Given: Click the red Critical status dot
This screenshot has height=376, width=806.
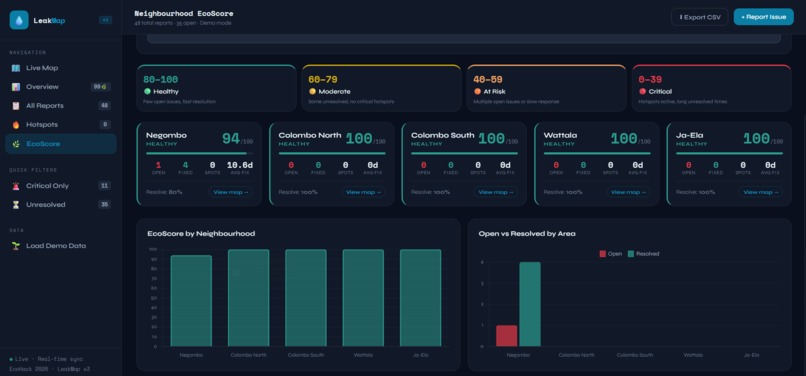Looking at the screenshot, I should (642, 92).
